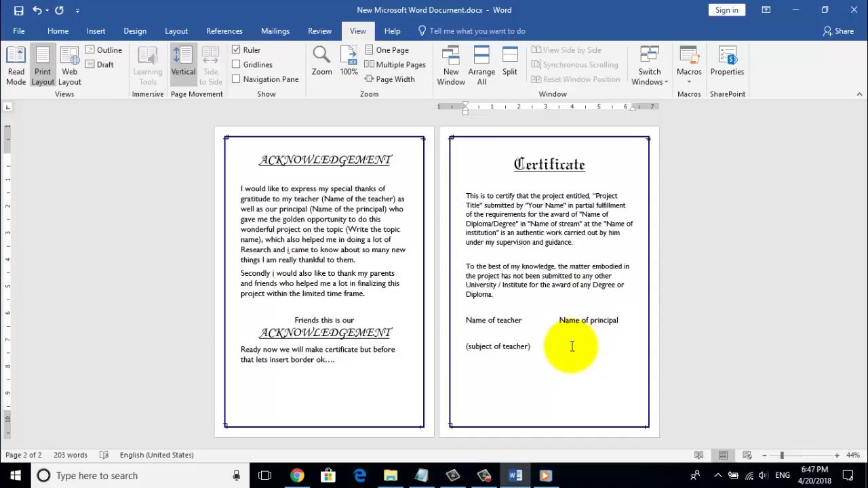Expand Customize Quick Access Toolbar dropdown
The image size is (868, 488).
(x=77, y=11)
